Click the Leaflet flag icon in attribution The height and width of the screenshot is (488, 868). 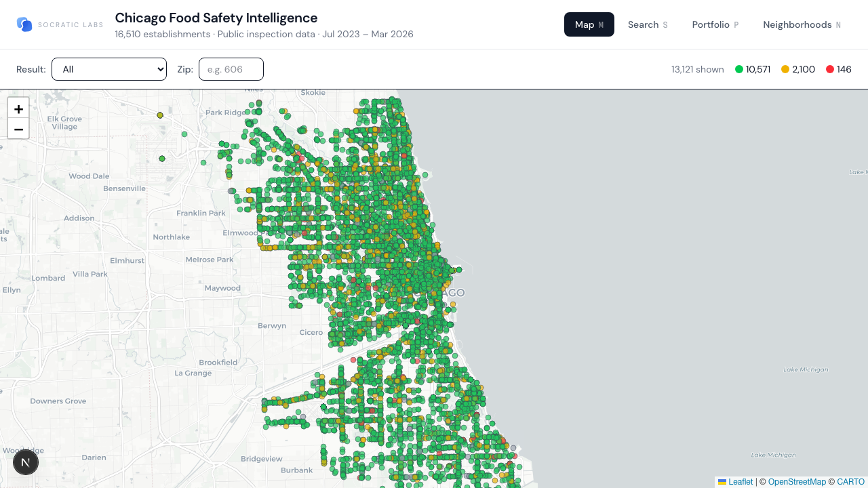click(722, 482)
